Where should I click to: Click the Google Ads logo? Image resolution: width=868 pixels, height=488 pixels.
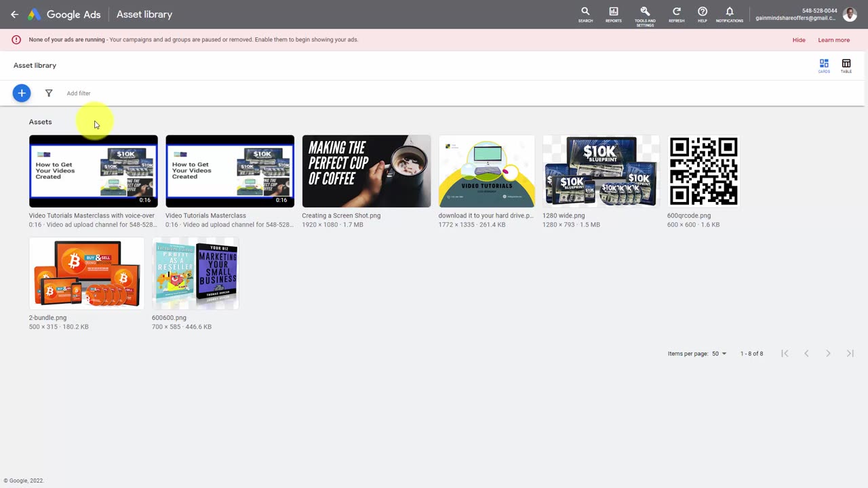click(x=64, y=14)
